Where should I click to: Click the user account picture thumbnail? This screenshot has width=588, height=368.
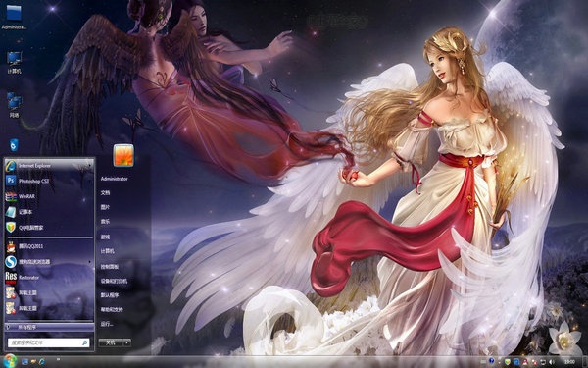pos(123,155)
